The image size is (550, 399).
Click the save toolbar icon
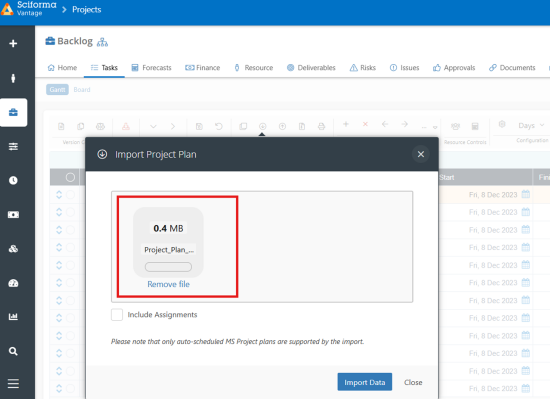(x=199, y=126)
